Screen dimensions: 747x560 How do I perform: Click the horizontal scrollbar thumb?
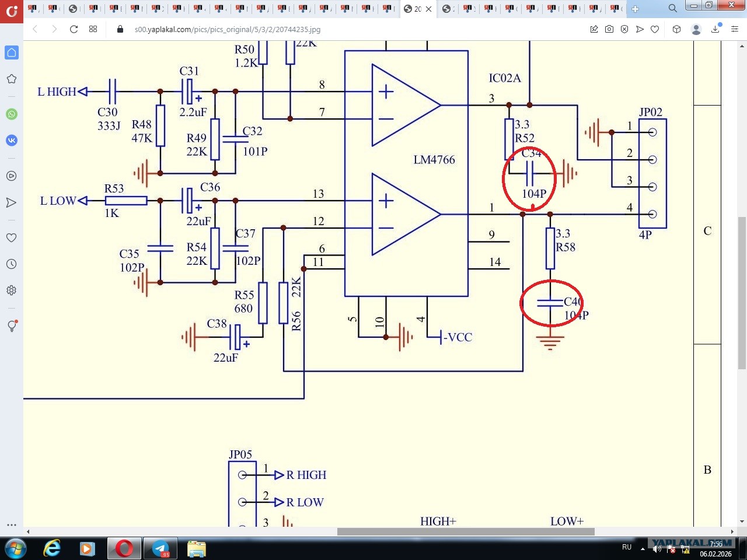pyautogui.click(x=466, y=531)
